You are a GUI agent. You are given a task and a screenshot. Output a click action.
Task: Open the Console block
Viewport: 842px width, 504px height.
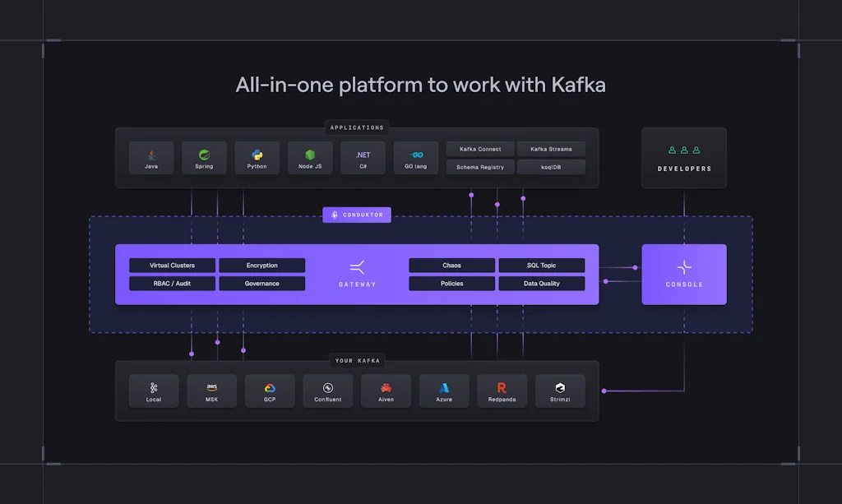click(684, 274)
